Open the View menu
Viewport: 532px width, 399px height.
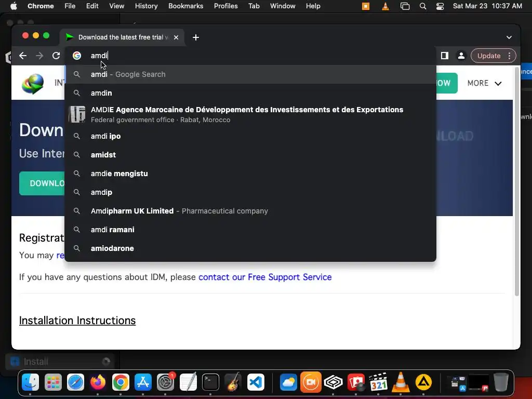(x=116, y=6)
